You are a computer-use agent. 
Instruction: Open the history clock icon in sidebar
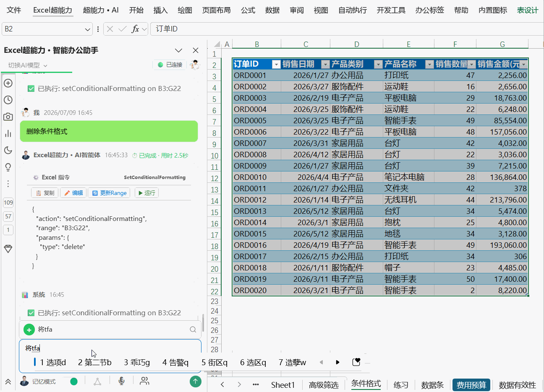[8, 100]
